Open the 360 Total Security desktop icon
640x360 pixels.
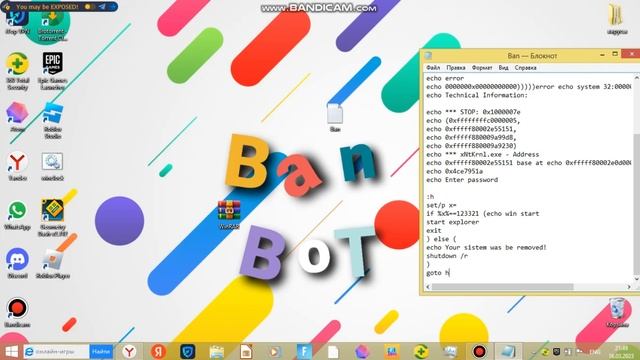click(17, 70)
